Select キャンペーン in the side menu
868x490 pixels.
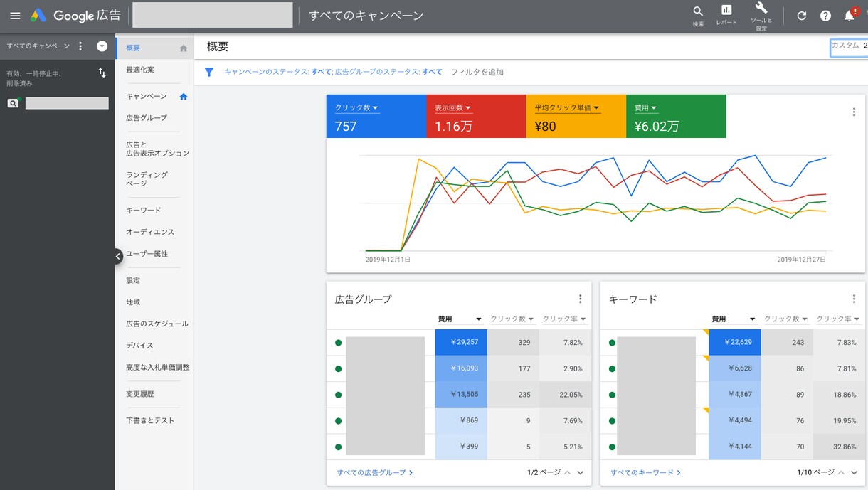click(x=147, y=96)
